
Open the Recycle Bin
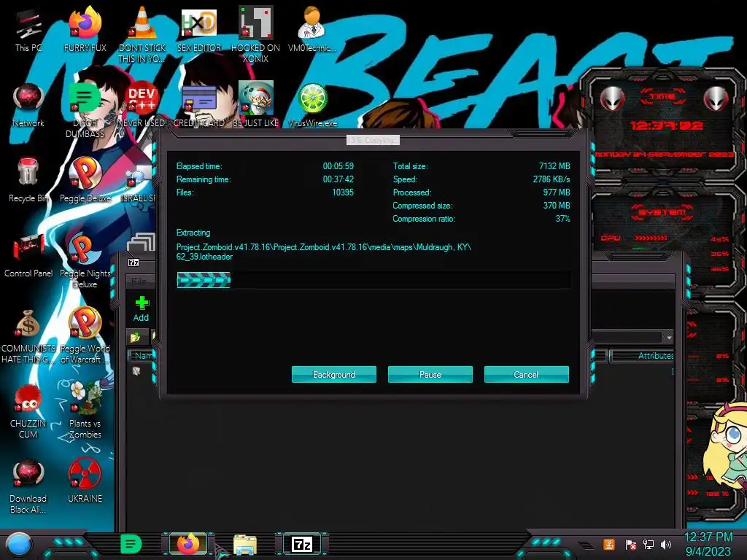point(28,180)
